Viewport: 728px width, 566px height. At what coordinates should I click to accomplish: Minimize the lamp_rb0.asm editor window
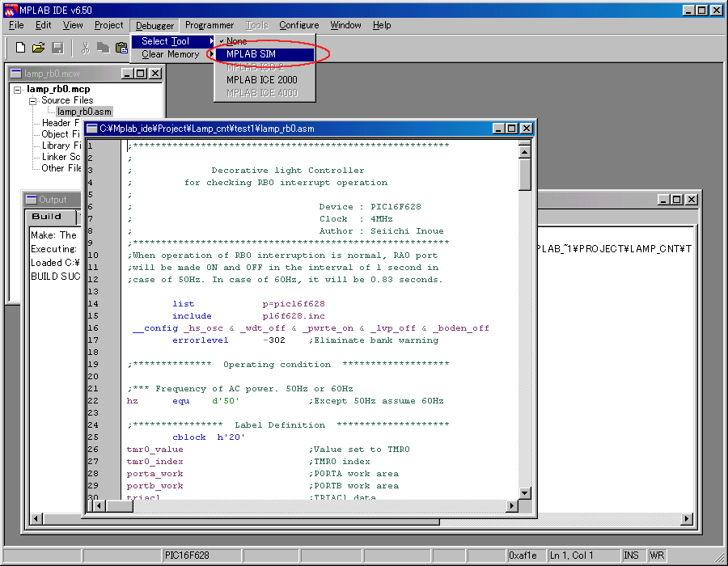point(498,129)
